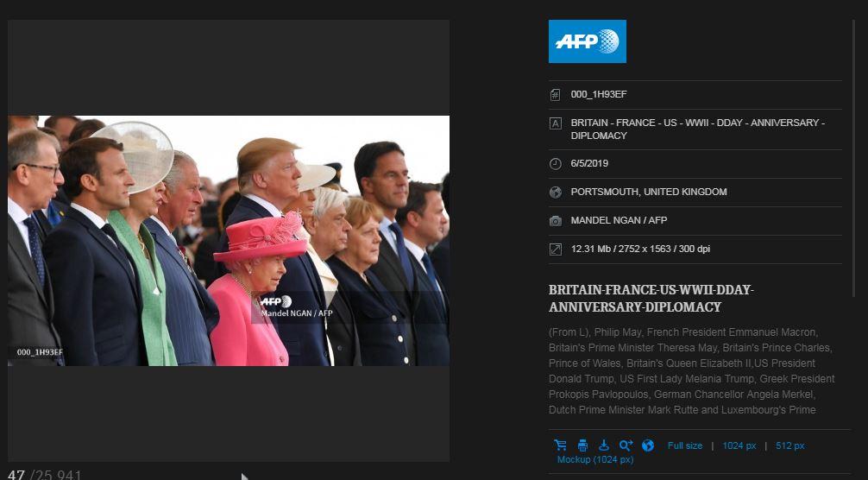Click the download icon
This screenshot has height=480, width=868.
point(604,445)
